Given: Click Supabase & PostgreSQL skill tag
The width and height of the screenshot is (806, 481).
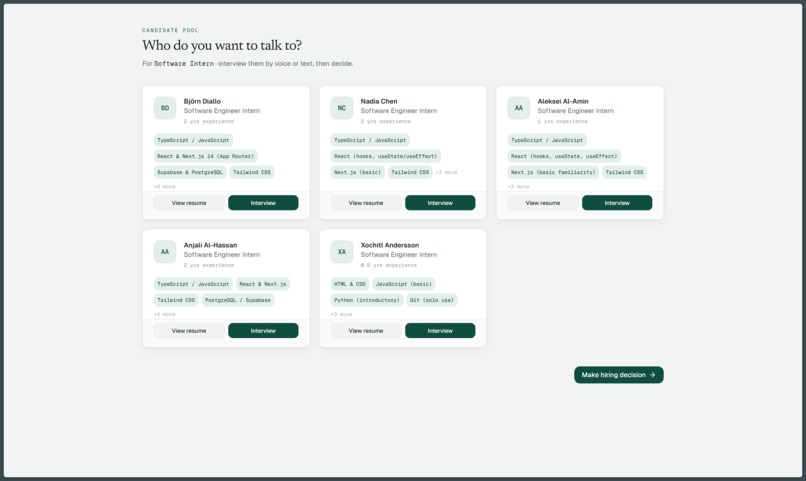Looking at the screenshot, I should (x=190, y=172).
